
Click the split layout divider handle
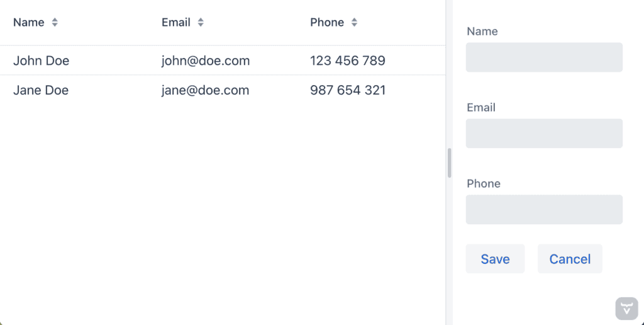pyautogui.click(x=449, y=163)
